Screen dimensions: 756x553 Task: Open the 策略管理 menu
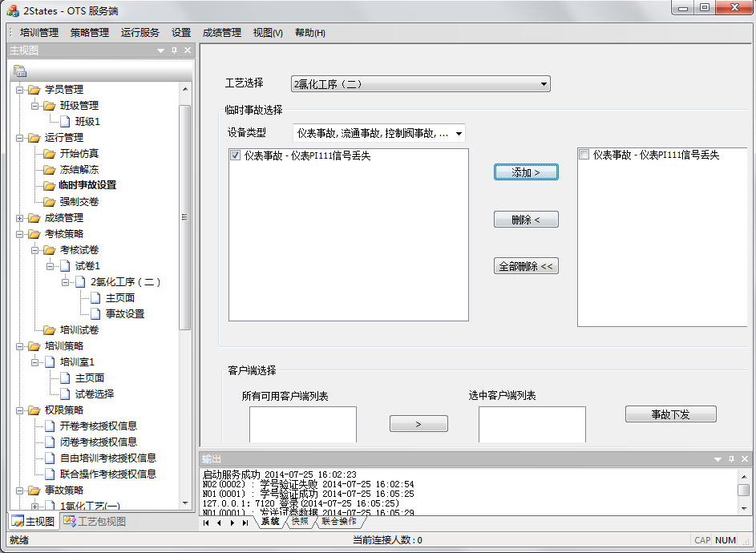coord(90,33)
